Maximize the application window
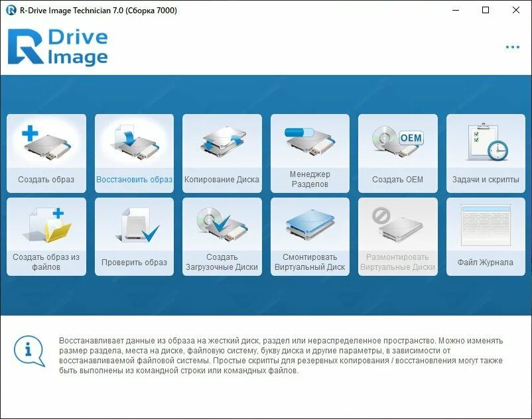The image size is (532, 419). (486, 11)
